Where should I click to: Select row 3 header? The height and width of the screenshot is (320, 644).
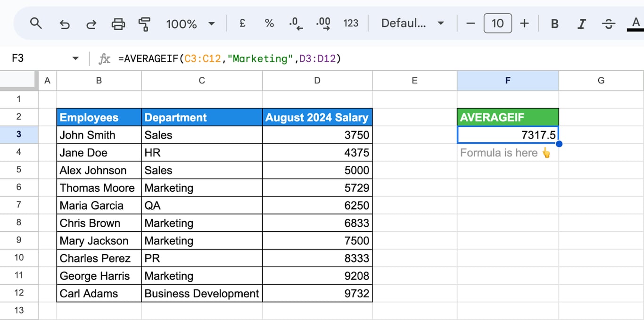point(19,134)
